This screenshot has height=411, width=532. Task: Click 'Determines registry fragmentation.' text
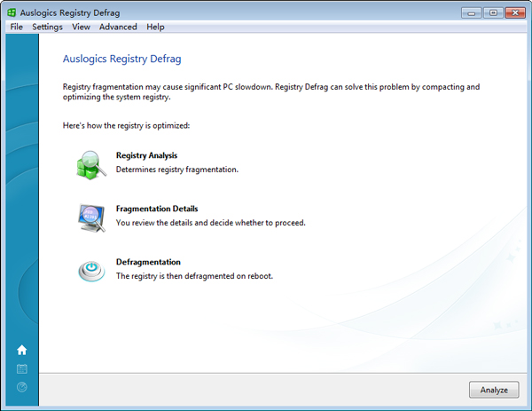point(177,170)
